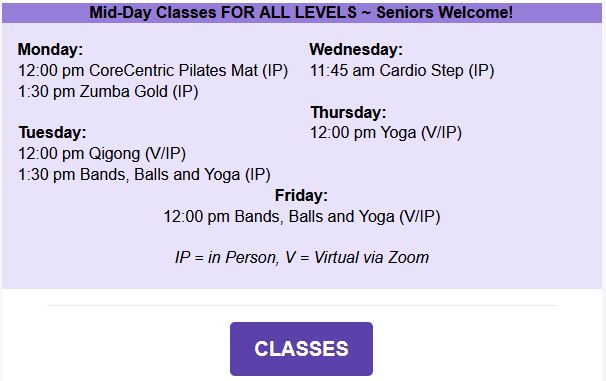Select the Thursday 12:00 pm Yoga class

[x=386, y=133]
